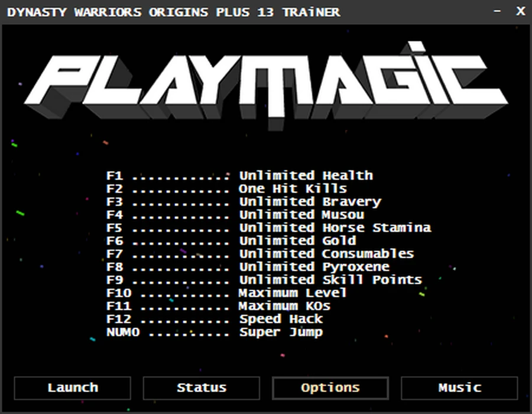Select the NUM0 Super Jump line
This screenshot has width=532, height=414.
[215, 332]
